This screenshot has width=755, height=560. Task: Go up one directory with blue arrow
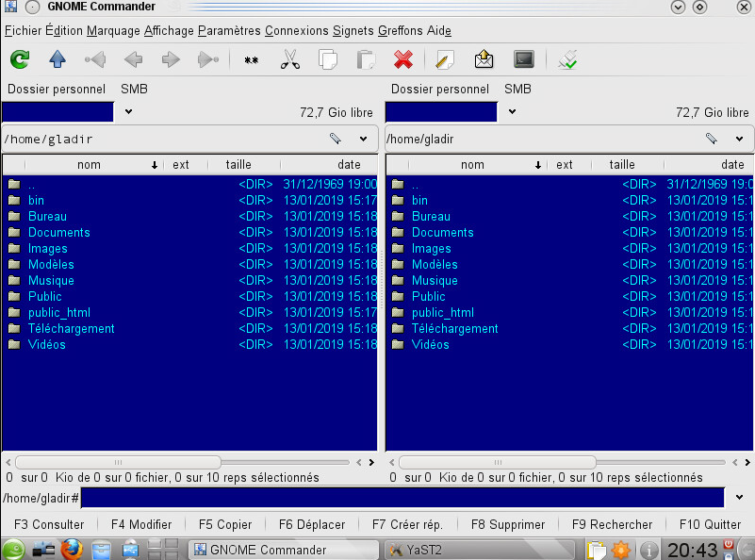pos(57,59)
